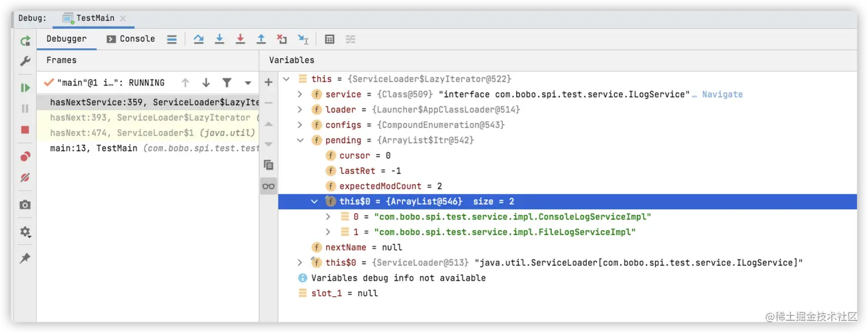Viewport: 868px width, 333px height.
Task: Select hasNextService:359 stack frame
Action: pyautogui.click(x=148, y=102)
